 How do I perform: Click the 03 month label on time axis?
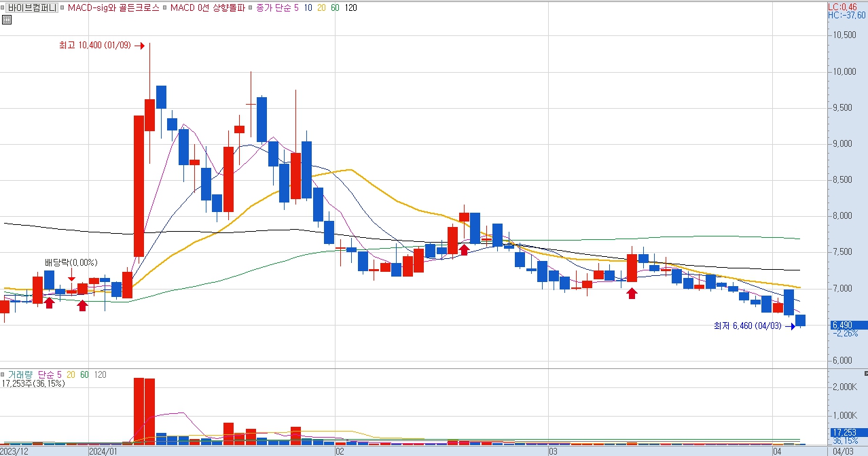[554, 451]
